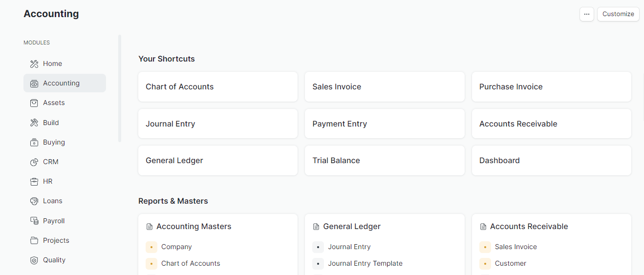Open the Dashboard shortcut card
The image size is (644, 275).
551,161
